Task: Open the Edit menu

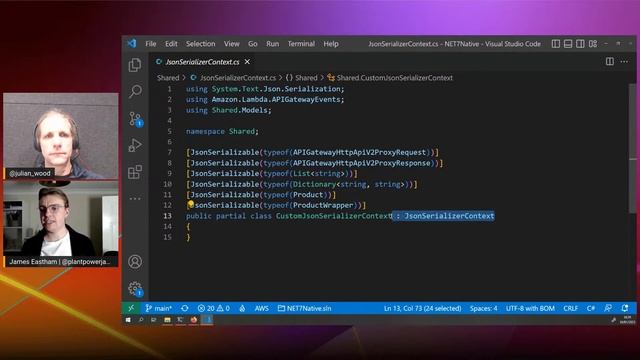Action: pyautogui.click(x=171, y=44)
